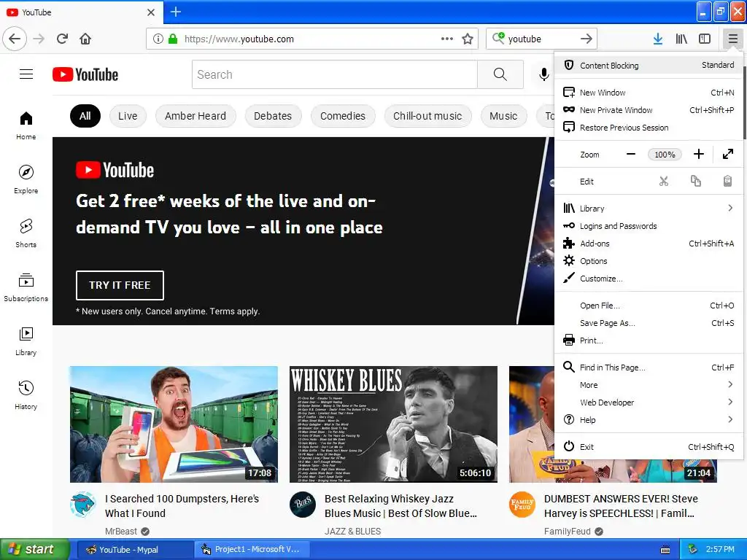
Task: Open Shorts in YouTube sidebar
Action: (26, 233)
